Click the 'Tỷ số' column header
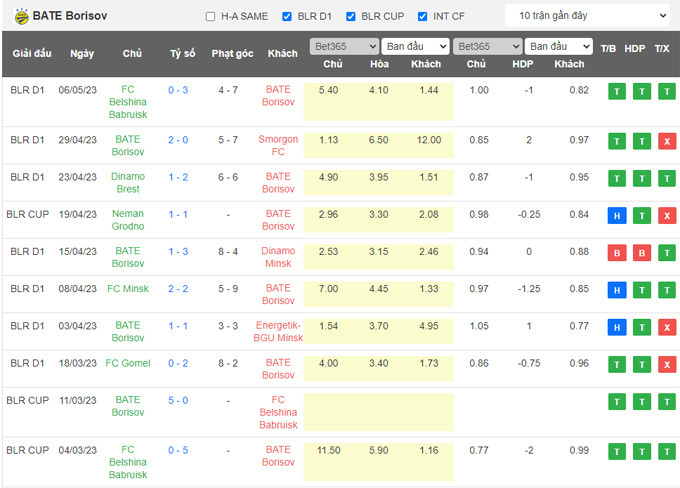680x488 pixels. point(183,54)
